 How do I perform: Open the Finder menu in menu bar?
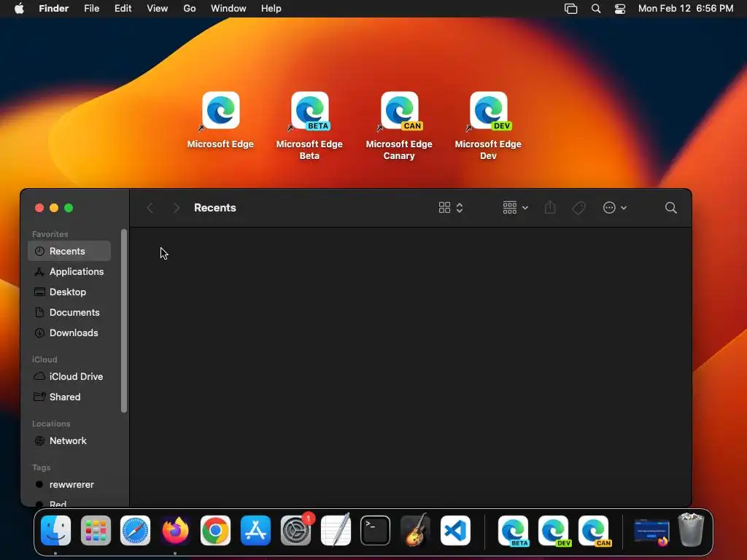click(x=54, y=9)
